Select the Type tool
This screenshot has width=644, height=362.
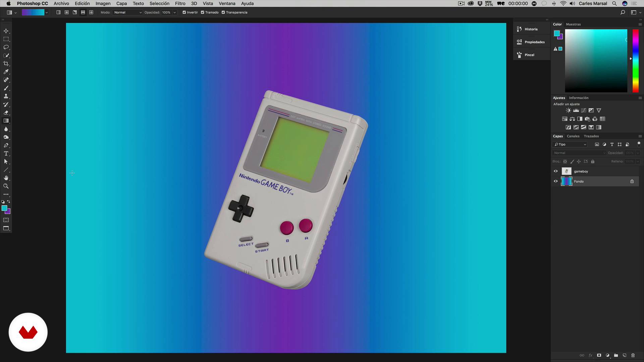click(6, 154)
